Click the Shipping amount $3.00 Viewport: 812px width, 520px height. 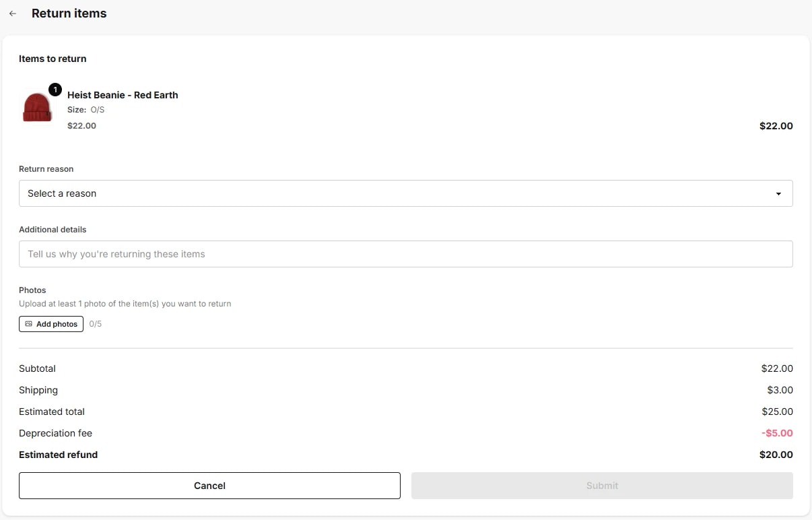tap(780, 390)
